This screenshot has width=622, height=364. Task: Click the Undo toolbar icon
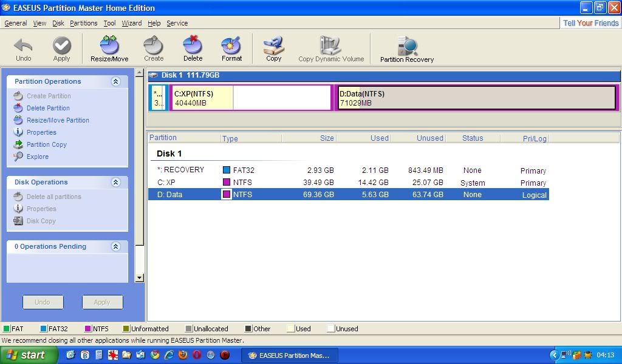(23, 49)
